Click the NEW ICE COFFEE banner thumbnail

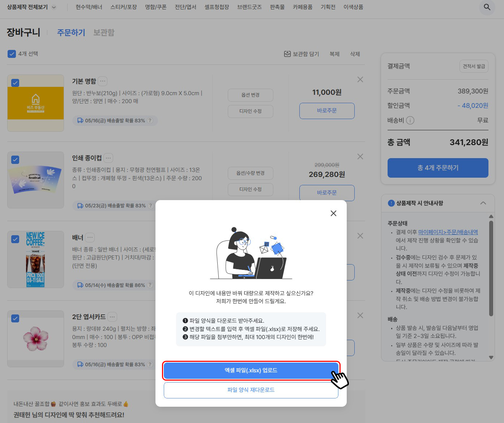(x=35, y=259)
